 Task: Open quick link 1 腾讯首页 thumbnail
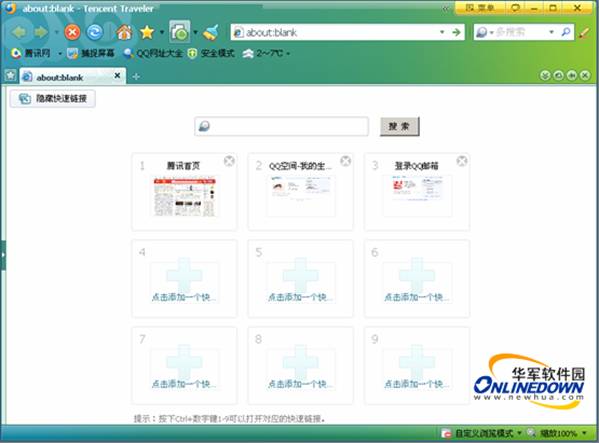(x=184, y=197)
